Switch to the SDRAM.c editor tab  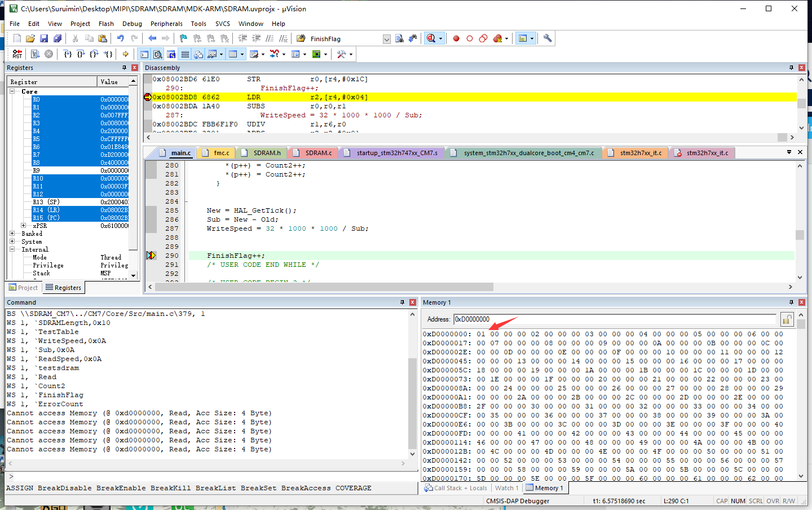coord(318,153)
